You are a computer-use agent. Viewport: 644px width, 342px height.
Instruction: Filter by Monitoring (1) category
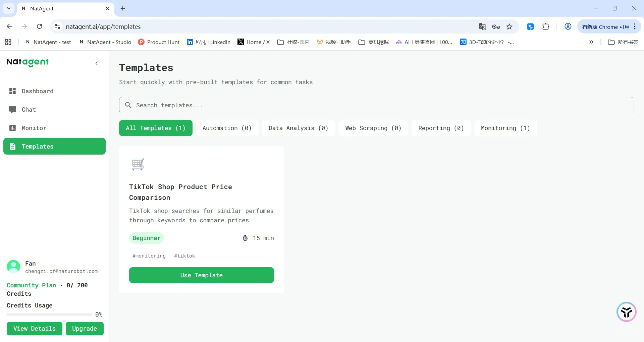click(x=505, y=128)
